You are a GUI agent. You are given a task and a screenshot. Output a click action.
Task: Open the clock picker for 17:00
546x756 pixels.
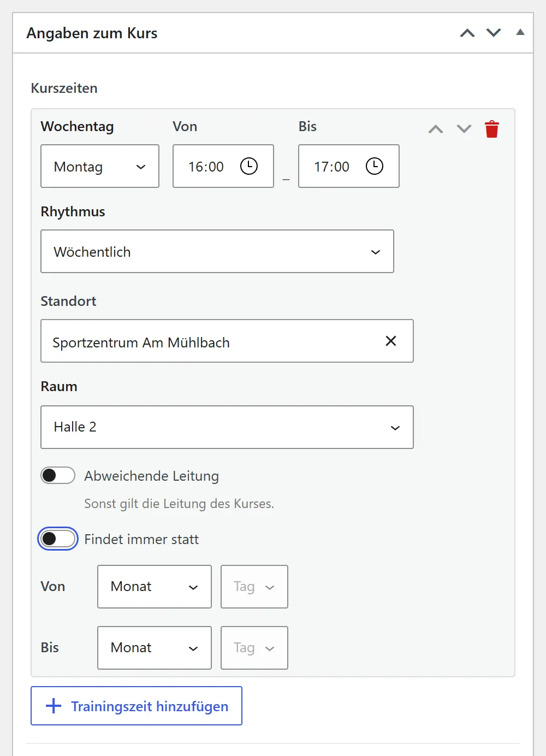click(375, 166)
